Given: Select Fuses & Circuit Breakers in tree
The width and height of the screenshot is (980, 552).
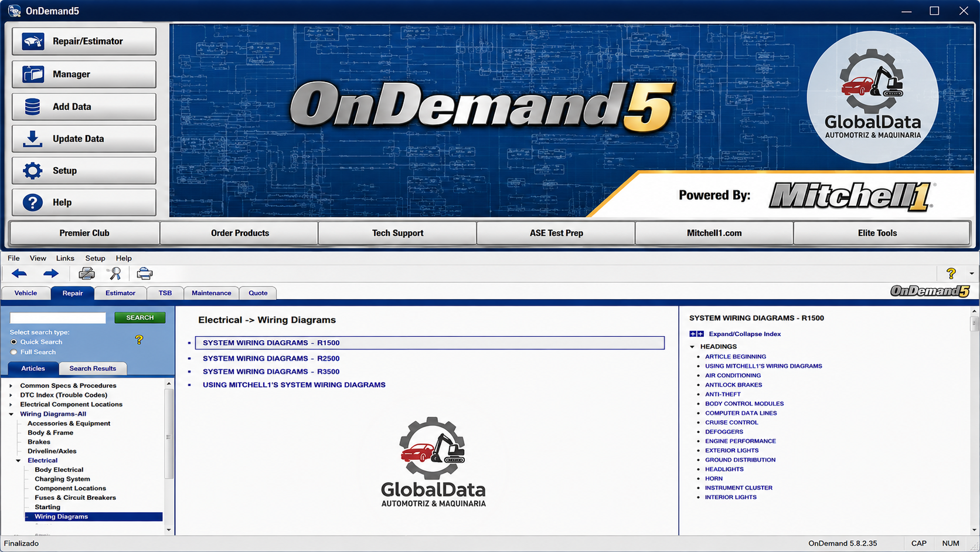Looking at the screenshot, I should click(x=75, y=497).
